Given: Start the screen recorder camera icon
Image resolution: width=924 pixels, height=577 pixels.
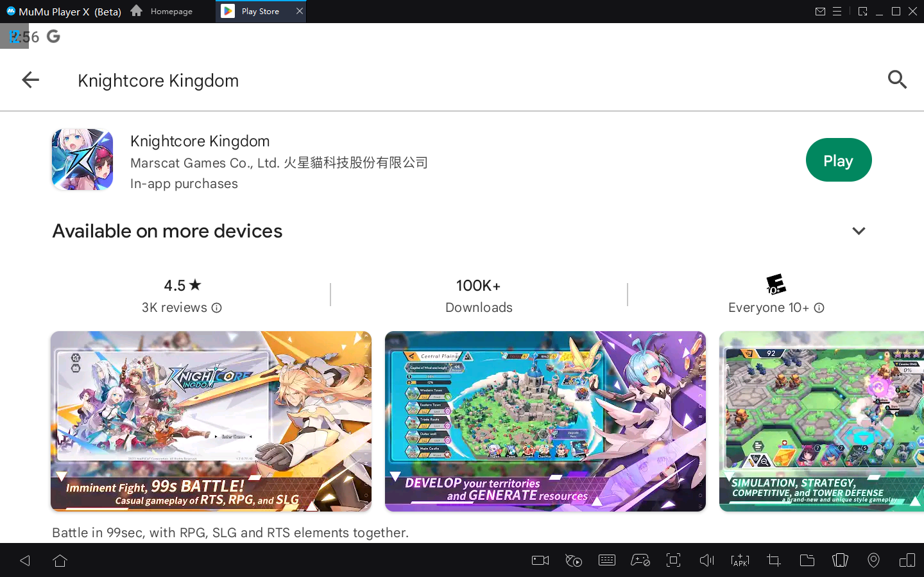Looking at the screenshot, I should 540,560.
